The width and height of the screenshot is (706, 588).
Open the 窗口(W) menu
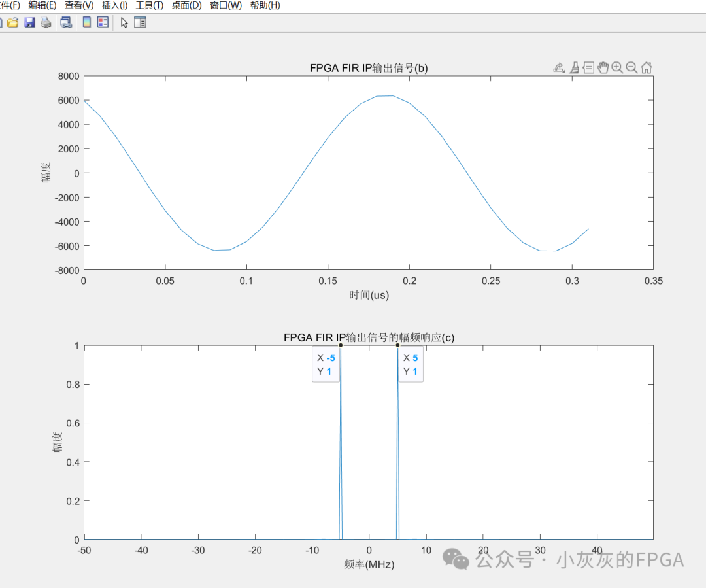point(226,5)
